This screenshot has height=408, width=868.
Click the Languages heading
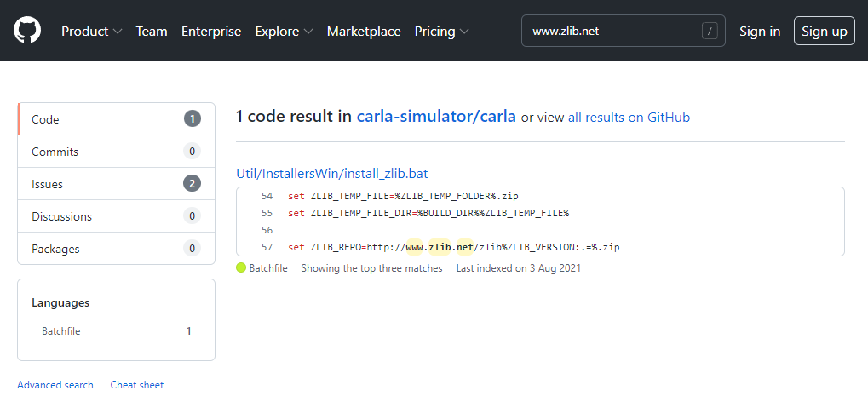[x=60, y=303]
